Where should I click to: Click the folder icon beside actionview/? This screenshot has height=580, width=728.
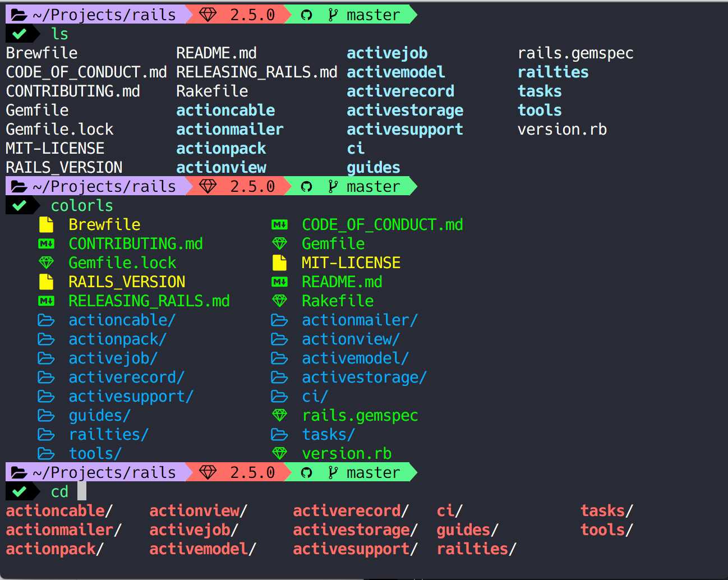[279, 339]
